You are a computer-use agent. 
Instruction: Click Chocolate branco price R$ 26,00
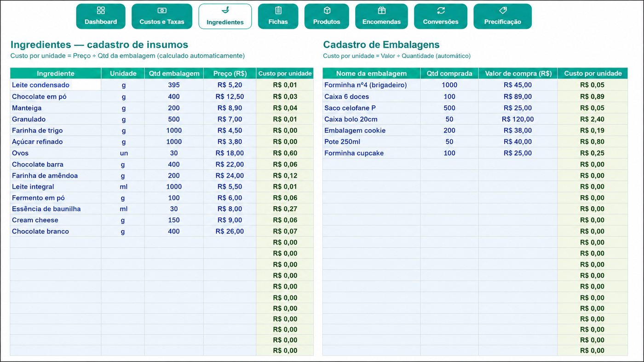coord(230,232)
